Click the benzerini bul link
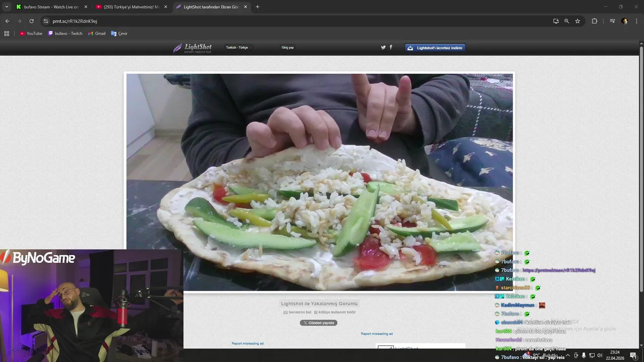This screenshot has height=362, width=644. (297, 312)
